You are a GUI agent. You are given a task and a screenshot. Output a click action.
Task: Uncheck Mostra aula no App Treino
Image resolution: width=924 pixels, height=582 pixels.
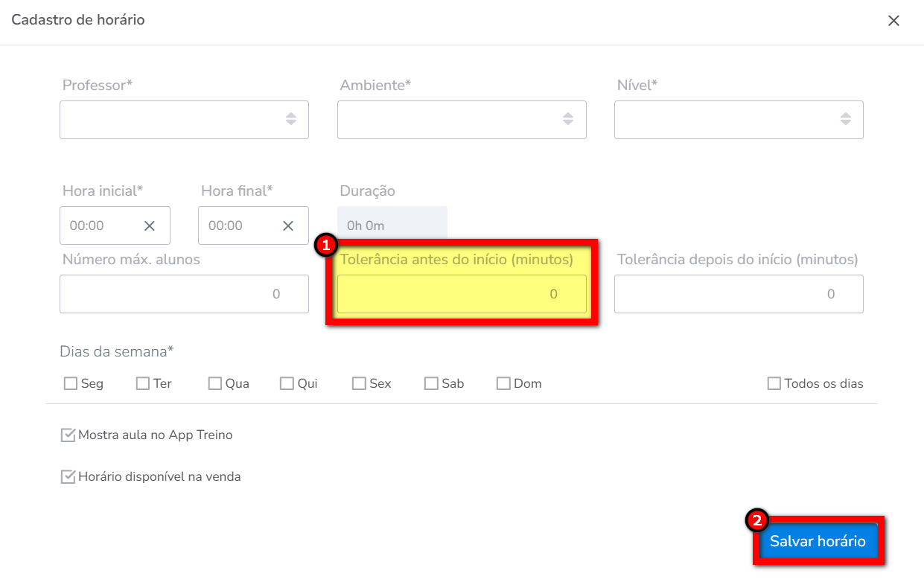pos(68,435)
